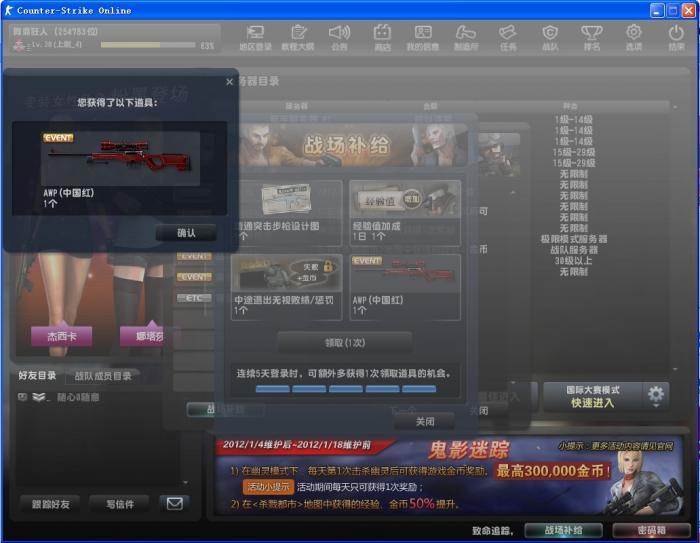
Task: Click the 写信件 write mail button
Action: [120, 504]
